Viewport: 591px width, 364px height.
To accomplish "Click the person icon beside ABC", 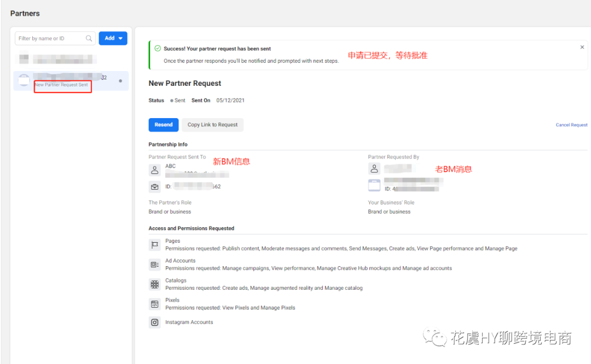I will (154, 170).
